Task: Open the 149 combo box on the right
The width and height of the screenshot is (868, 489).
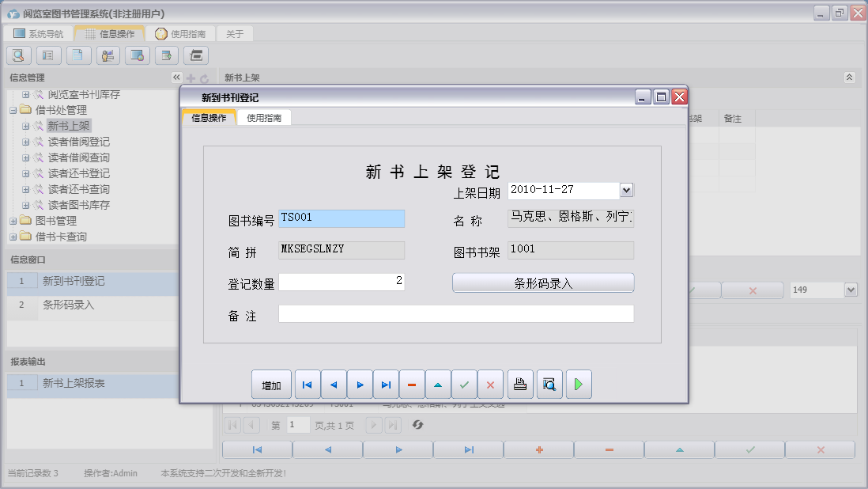Action: [x=823, y=290]
